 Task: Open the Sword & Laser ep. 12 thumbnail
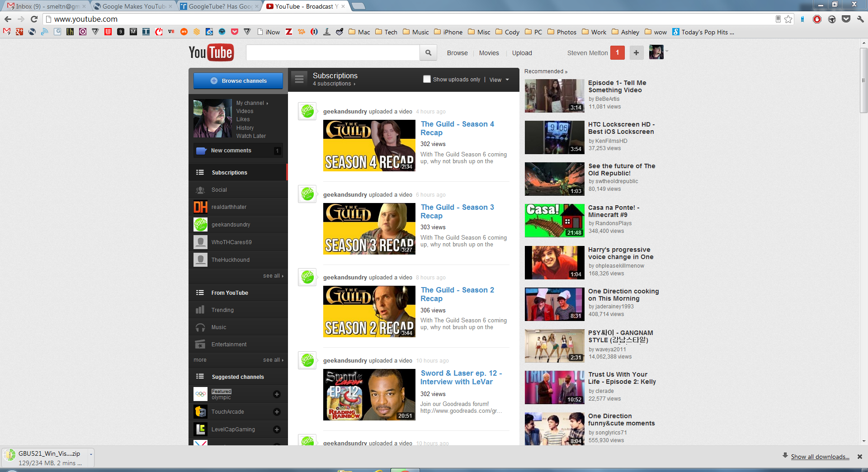point(369,394)
